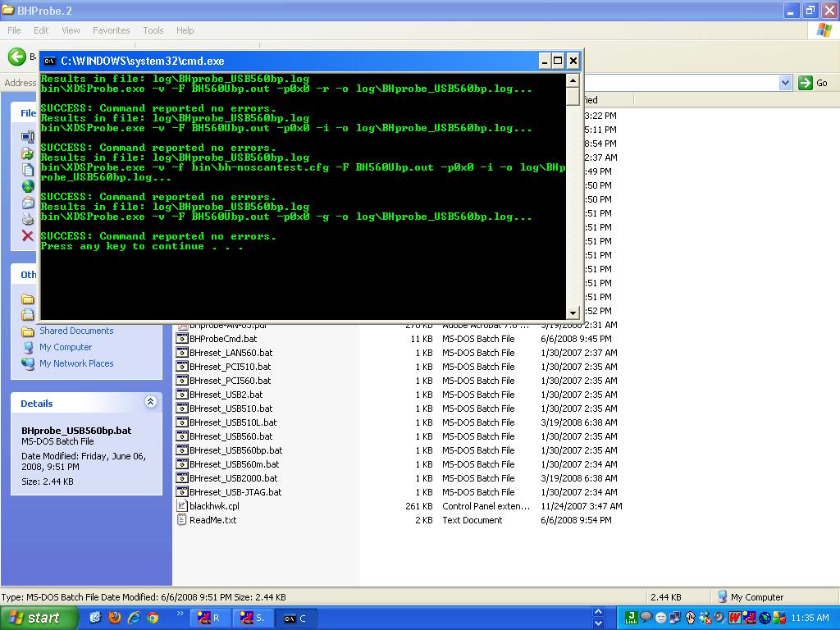Image resolution: width=840 pixels, height=630 pixels.
Task: Click the E-mail this file envelope icon
Action: (27, 203)
